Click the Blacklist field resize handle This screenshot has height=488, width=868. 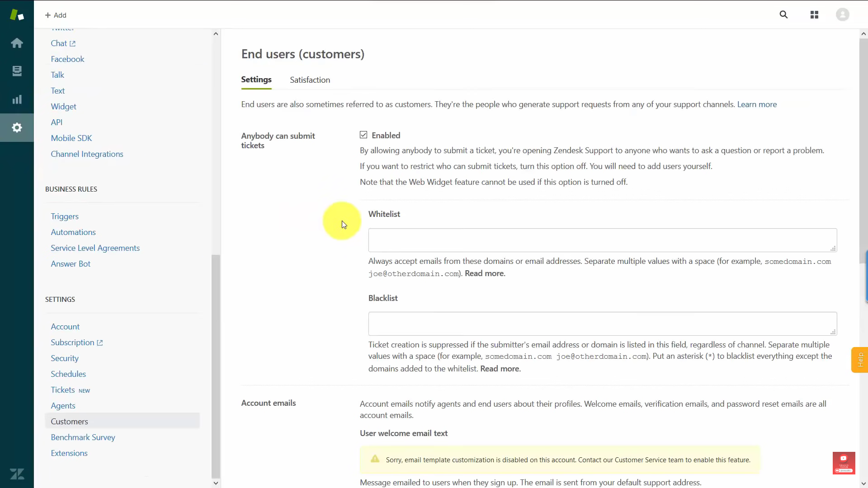(833, 332)
